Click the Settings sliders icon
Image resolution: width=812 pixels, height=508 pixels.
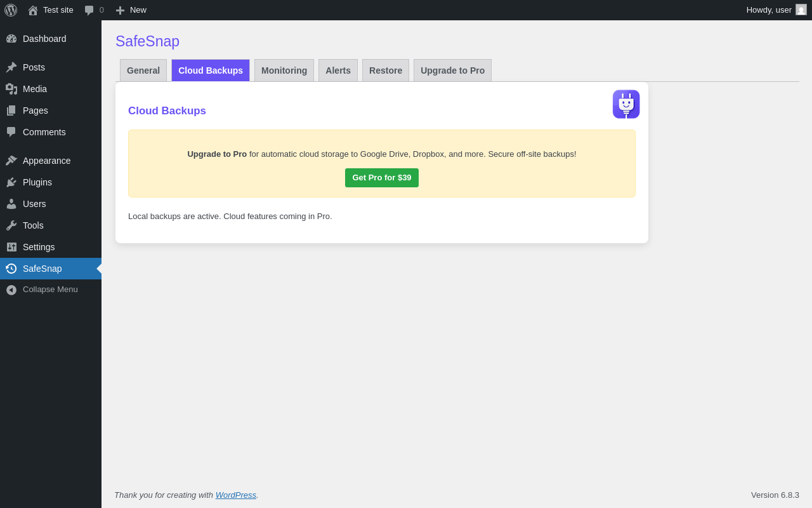pyautogui.click(x=11, y=247)
